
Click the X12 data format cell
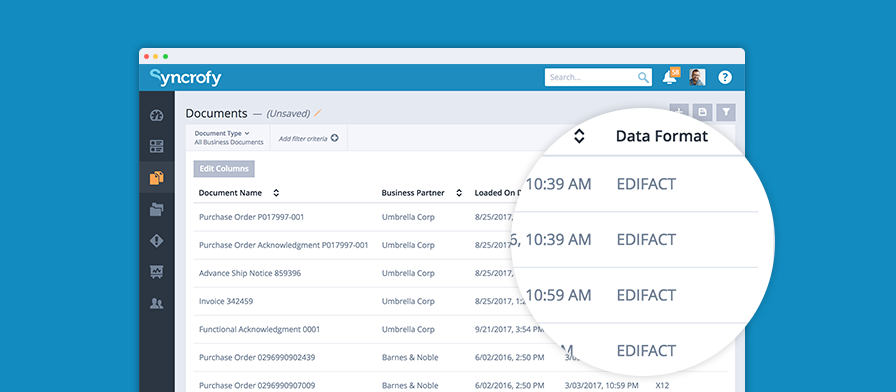point(662,386)
